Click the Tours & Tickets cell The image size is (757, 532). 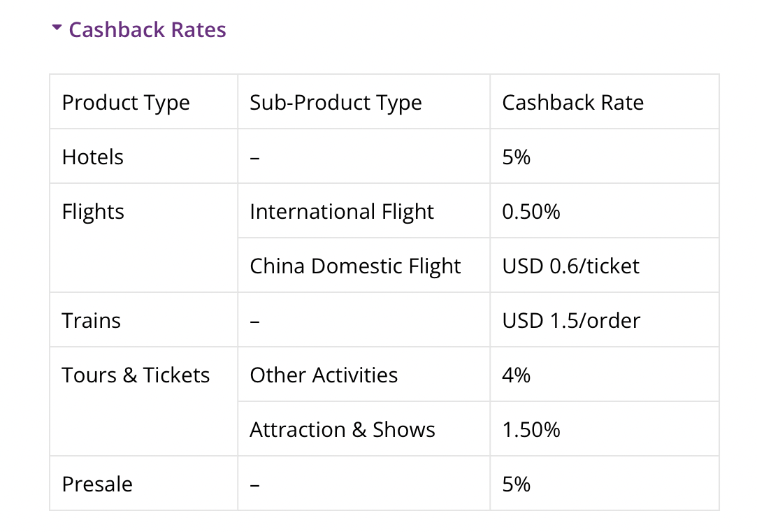[x=136, y=375]
